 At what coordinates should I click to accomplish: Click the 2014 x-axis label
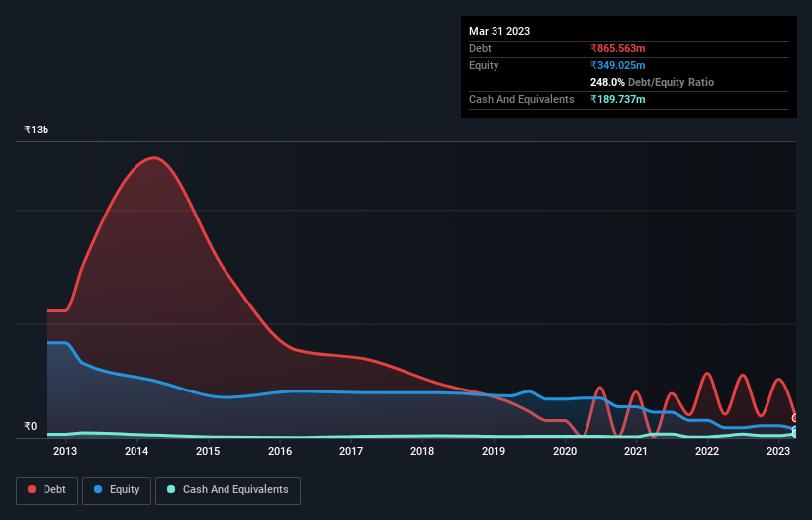pos(136,451)
